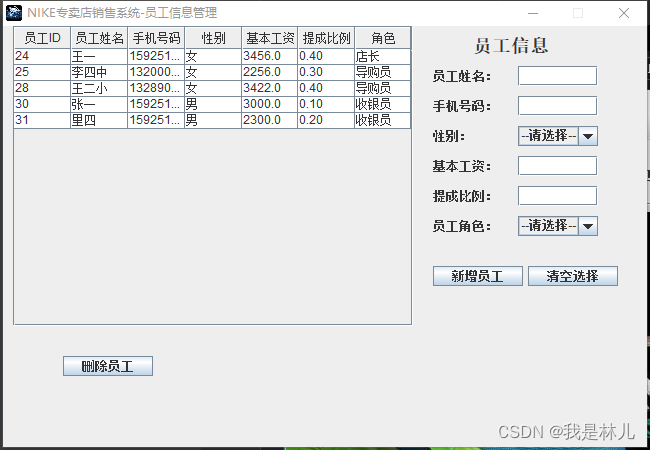
Task: Click the 员工ID column header
Action: pyautogui.click(x=42, y=38)
